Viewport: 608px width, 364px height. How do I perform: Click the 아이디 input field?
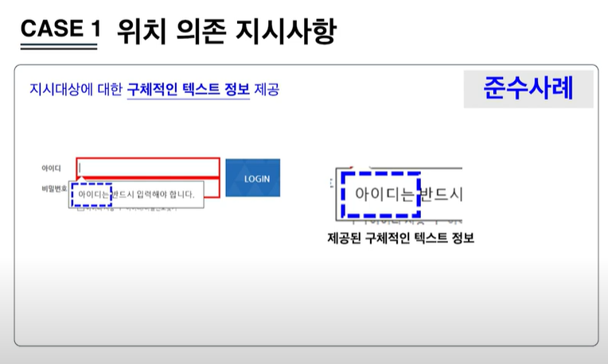pos(148,168)
